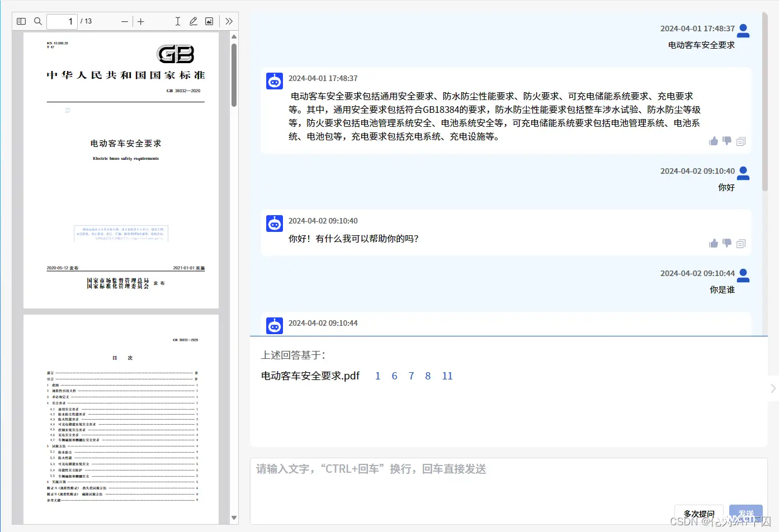Copy the '你好！有什么我可以帮助你的吗' reply
Image resolution: width=779 pixels, height=532 pixels.
click(741, 244)
